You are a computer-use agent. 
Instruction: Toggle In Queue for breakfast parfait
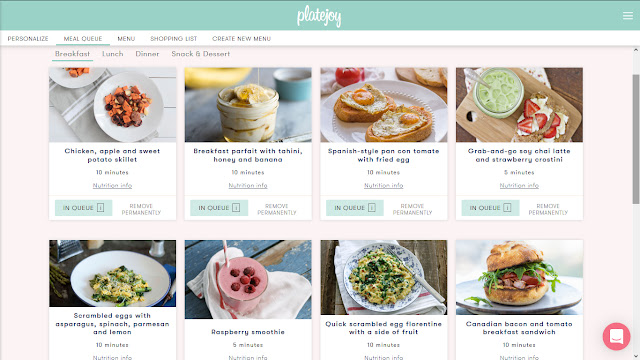click(x=219, y=208)
